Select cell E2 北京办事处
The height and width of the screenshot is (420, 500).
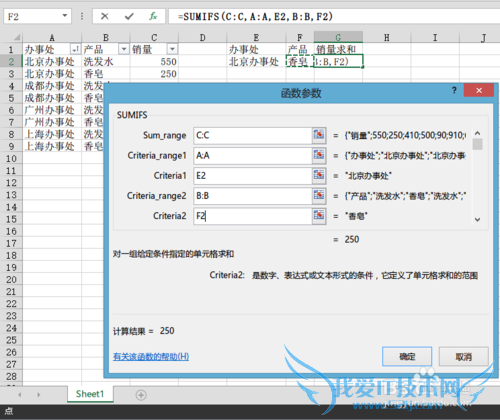(x=256, y=62)
